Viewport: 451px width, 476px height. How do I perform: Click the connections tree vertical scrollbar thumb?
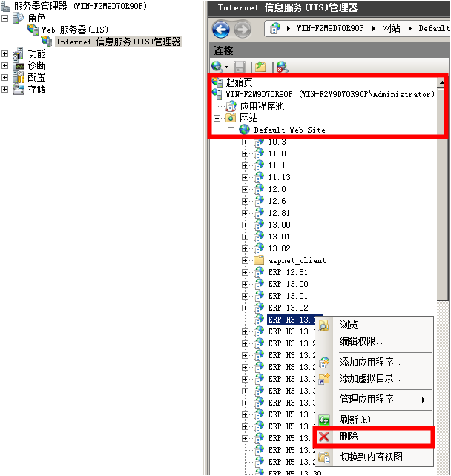coord(442,194)
